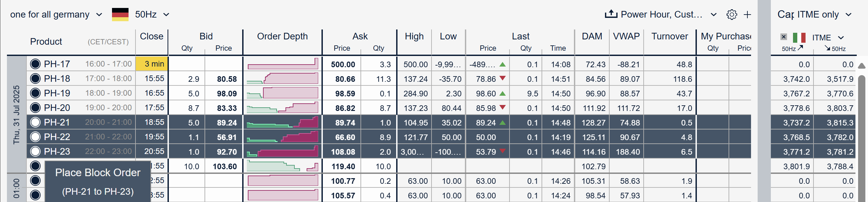868x202 pixels.
Task: Click the Turnover column header
Action: click(x=669, y=36)
